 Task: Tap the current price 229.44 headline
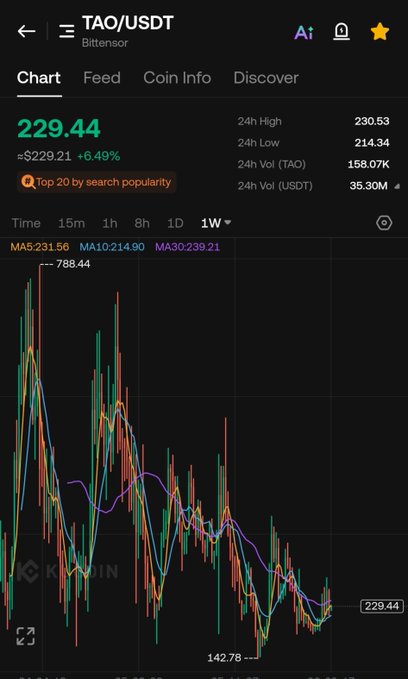(x=59, y=129)
